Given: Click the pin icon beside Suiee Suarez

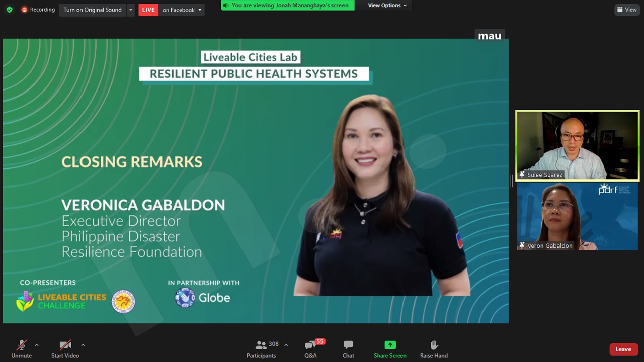Looking at the screenshot, I should pos(522,175).
